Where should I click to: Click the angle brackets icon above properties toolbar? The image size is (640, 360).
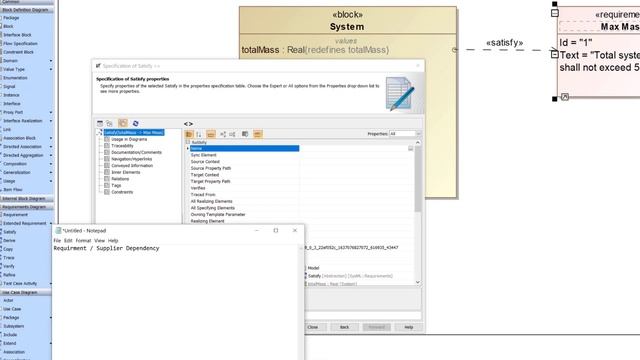click(188, 124)
